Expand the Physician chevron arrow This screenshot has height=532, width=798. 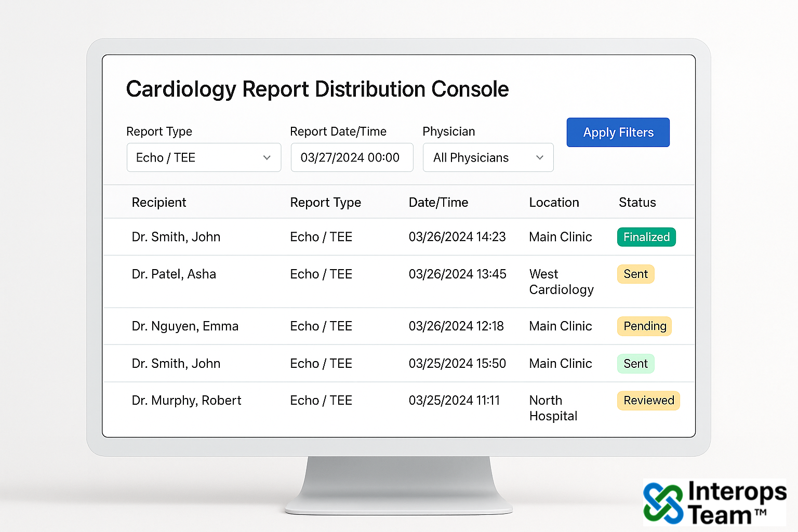pos(540,158)
